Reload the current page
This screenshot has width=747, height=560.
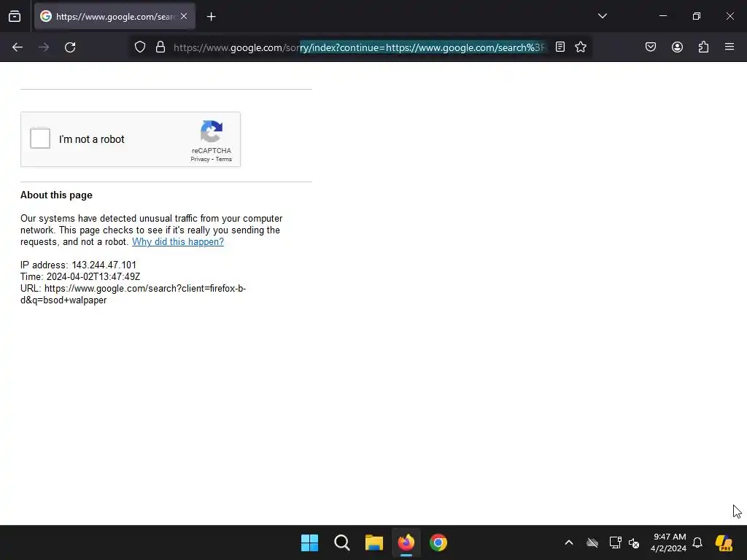click(x=70, y=47)
